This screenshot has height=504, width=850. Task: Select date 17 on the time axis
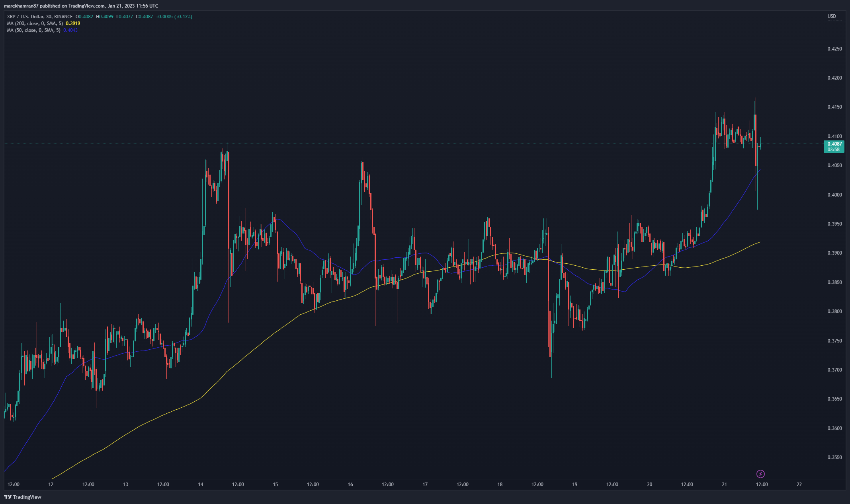(425, 485)
